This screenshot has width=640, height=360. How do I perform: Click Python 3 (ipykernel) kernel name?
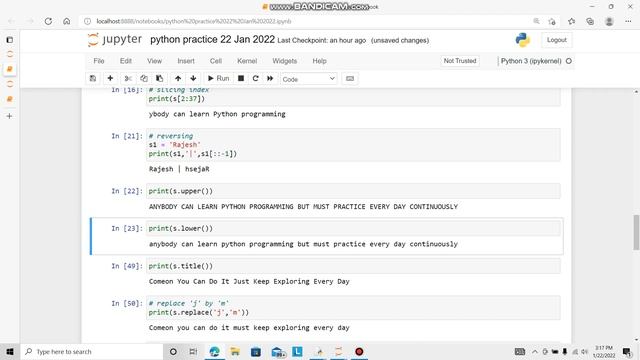point(531,61)
